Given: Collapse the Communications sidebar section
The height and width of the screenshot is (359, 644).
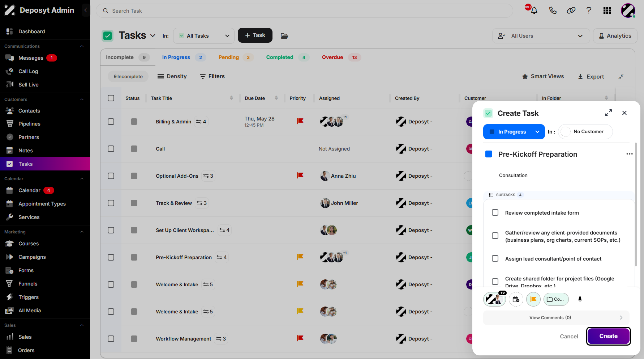Looking at the screenshot, I should point(82,46).
